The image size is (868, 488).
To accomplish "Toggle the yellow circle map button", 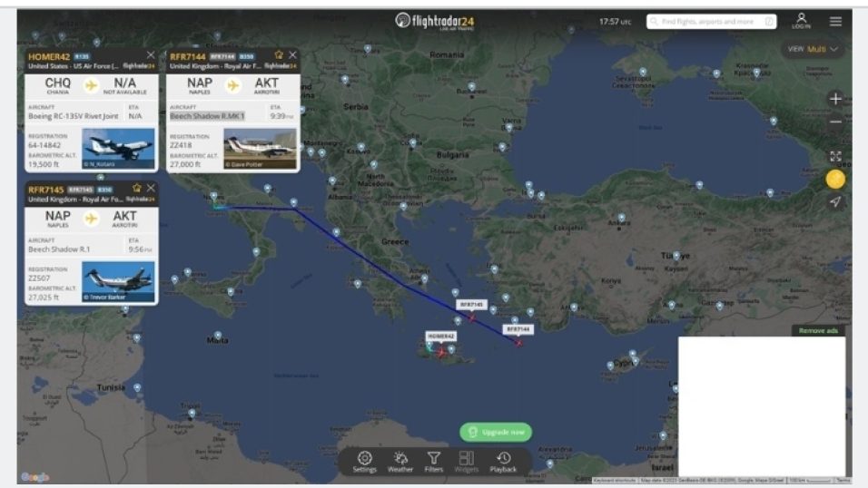I will pyautogui.click(x=835, y=180).
